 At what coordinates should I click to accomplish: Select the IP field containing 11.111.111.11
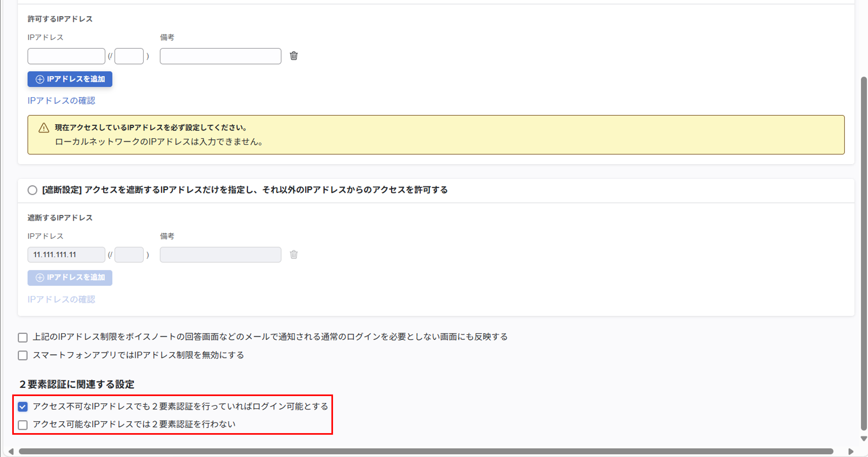click(66, 255)
